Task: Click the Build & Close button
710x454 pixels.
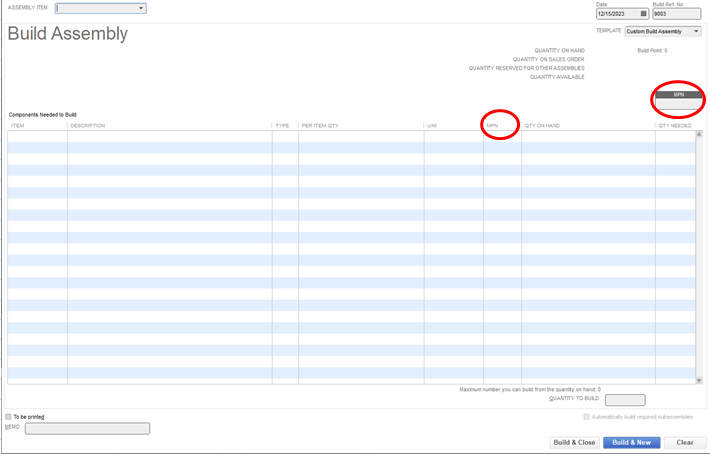Action: (574, 443)
